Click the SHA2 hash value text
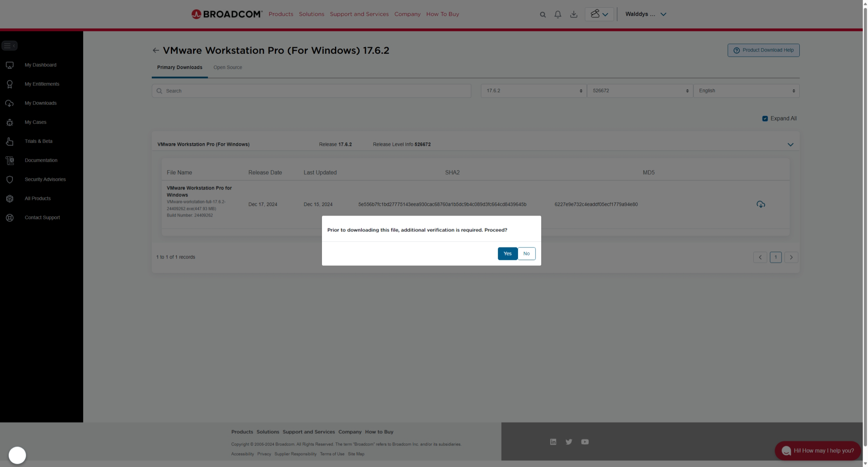The image size is (868, 467). [442, 204]
